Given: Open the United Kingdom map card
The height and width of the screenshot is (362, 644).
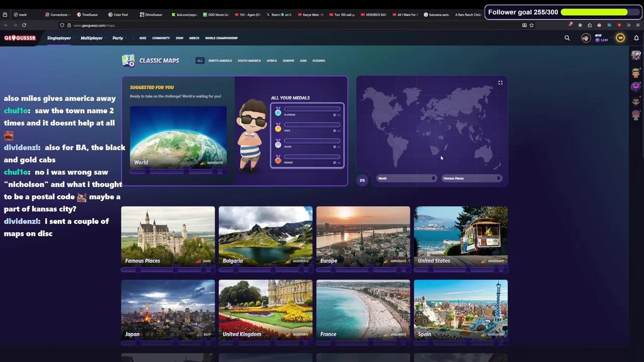Looking at the screenshot, I should tap(266, 310).
